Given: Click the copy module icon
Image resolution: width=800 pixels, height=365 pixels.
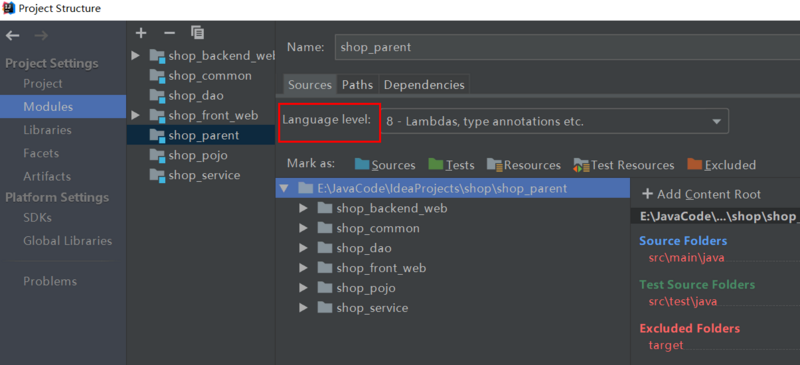Looking at the screenshot, I should click(198, 33).
